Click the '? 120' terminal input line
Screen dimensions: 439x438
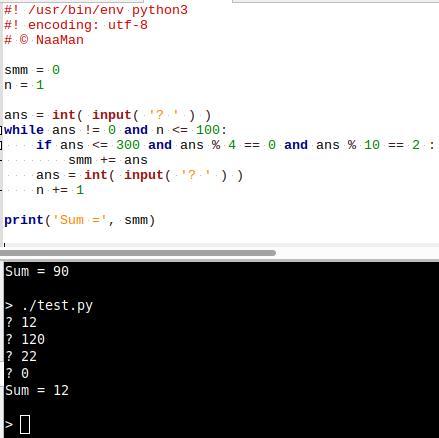25,339
